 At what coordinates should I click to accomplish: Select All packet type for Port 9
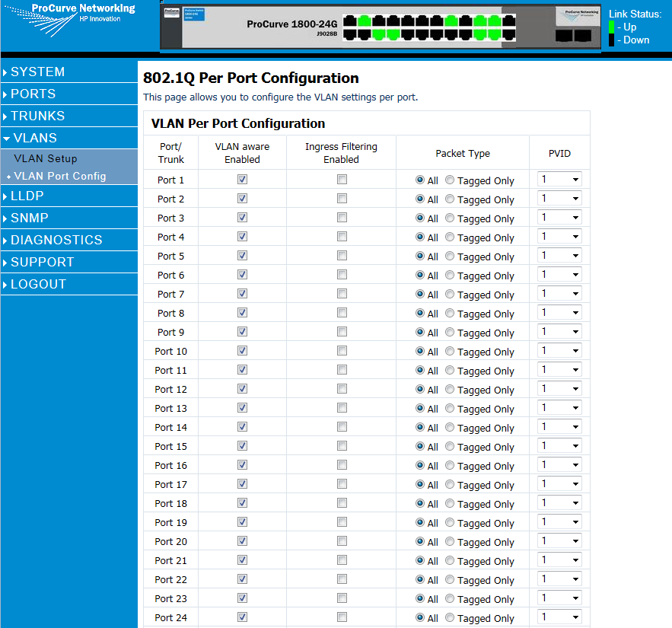tap(420, 332)
